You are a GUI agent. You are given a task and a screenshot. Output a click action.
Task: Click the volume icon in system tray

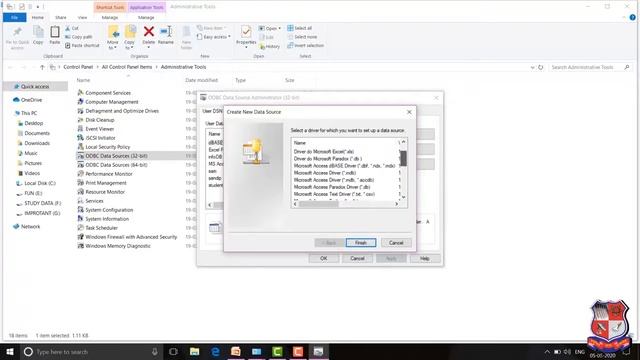567,351
